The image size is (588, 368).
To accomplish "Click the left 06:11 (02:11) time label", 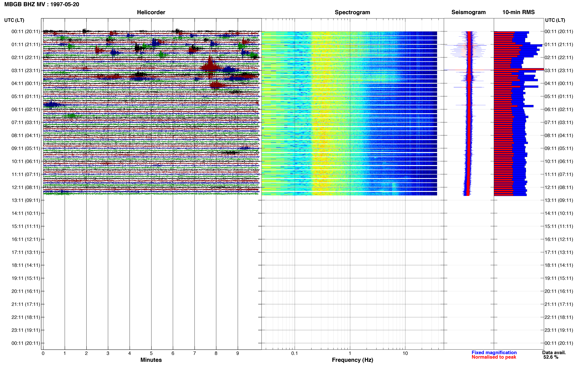I will [x=26, y=109].
